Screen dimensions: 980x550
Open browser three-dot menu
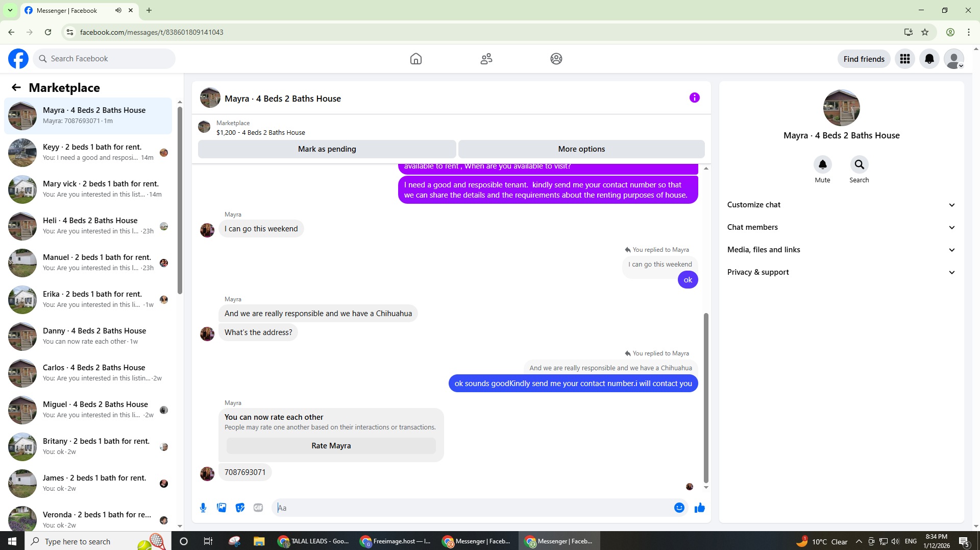(x=969, y=32)
